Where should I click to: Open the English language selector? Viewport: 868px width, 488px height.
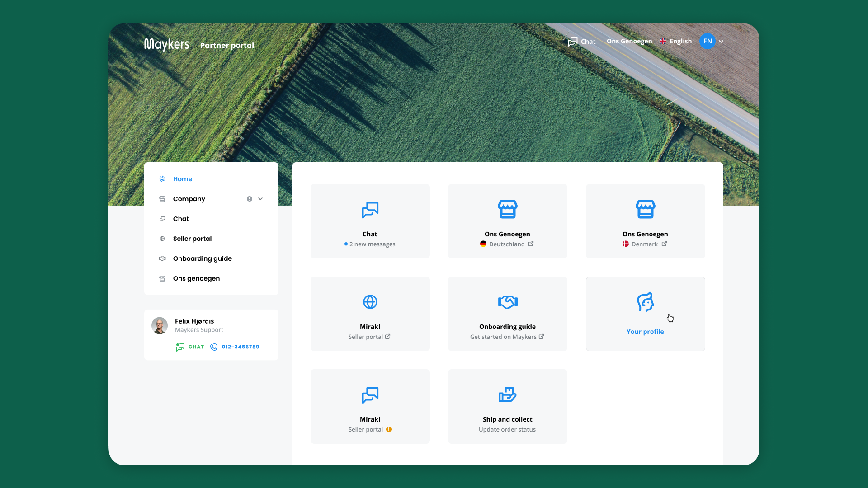click(x=676, y=41)
